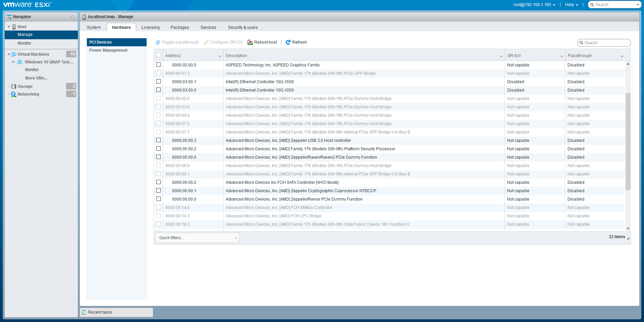The width and height of the screenshot is (644, 322).
Task: Click the Reboot host button
Action: point(262,42)
